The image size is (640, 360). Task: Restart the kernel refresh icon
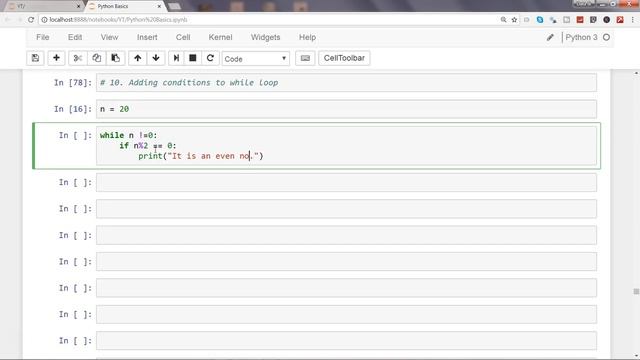(210, 58)
